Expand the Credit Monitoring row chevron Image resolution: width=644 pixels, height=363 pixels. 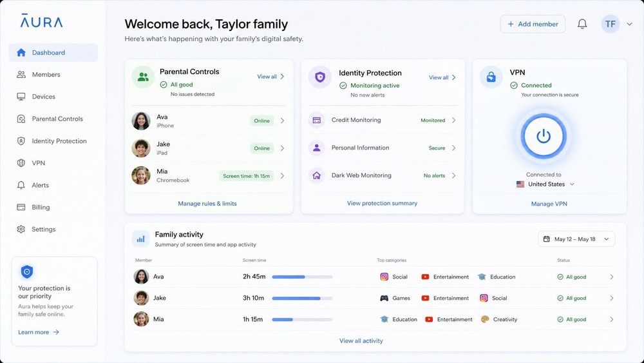[453, 120]
